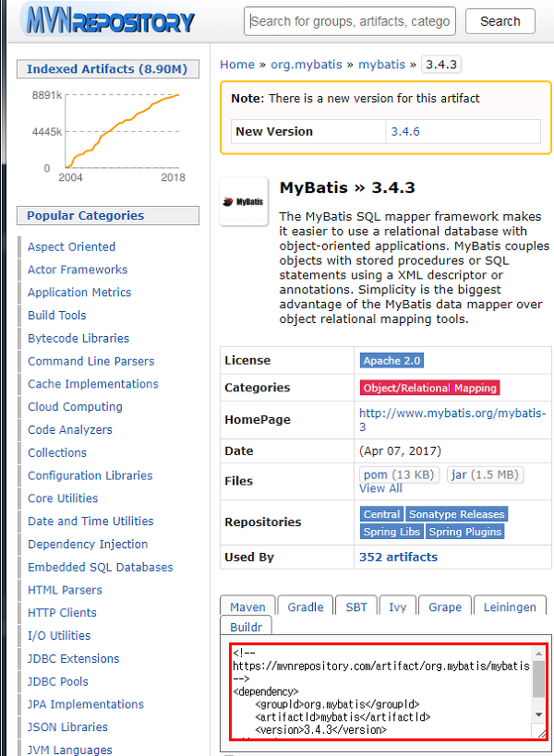
Task: Open the Home breadcrumb link
Action: coord(236,64)
